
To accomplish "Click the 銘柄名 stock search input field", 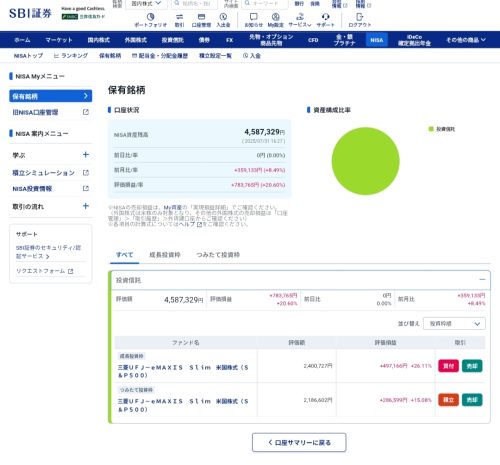I will pyautogui.click(x=194, y=4).
